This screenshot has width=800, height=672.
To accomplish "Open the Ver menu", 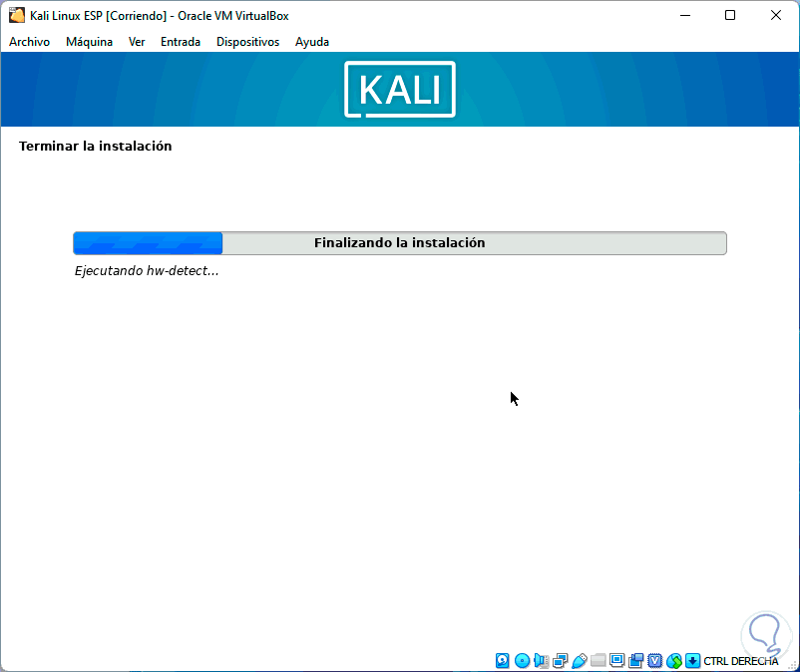I will pyautogui.click(x=137, y=42).
